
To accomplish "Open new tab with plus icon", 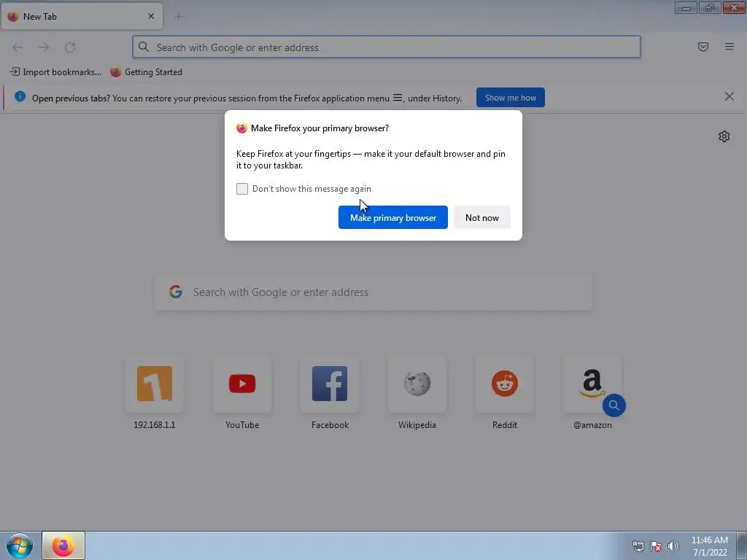I will point(179,17).
